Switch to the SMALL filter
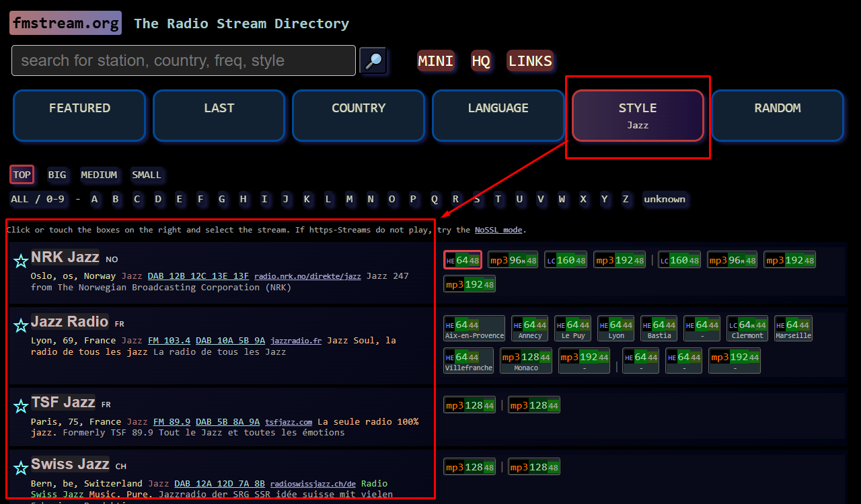Screen dimensions: 861x504 [147, 175]
